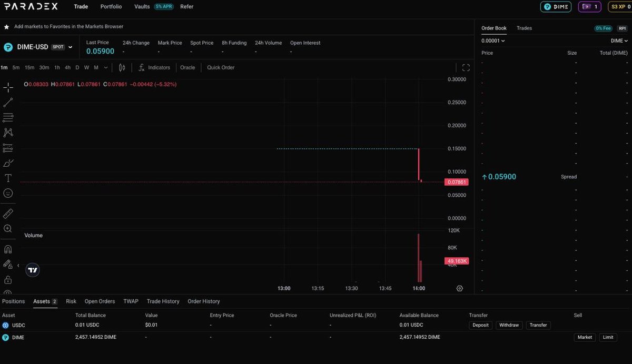Select the 30m timeframe
The width and height of the screenshot is (632, 364).
pyautogui.click(x=44, y=67)
